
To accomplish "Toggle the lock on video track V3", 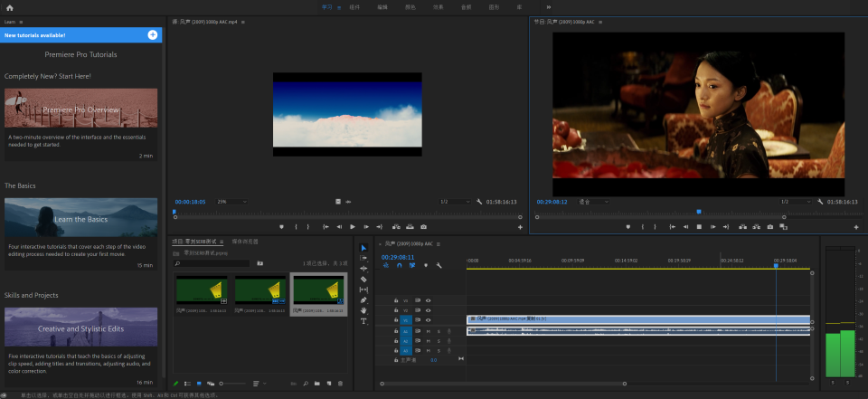I will click(396, 299).
